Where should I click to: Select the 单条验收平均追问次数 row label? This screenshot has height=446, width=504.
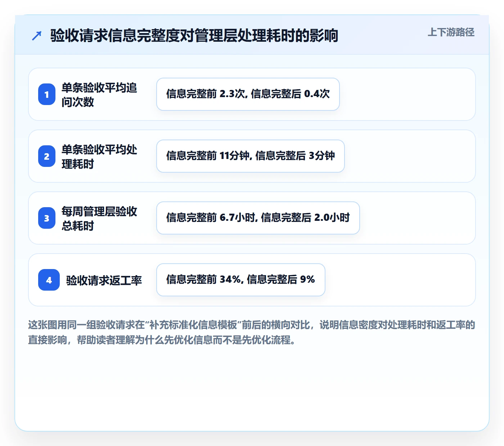point(99,95)
